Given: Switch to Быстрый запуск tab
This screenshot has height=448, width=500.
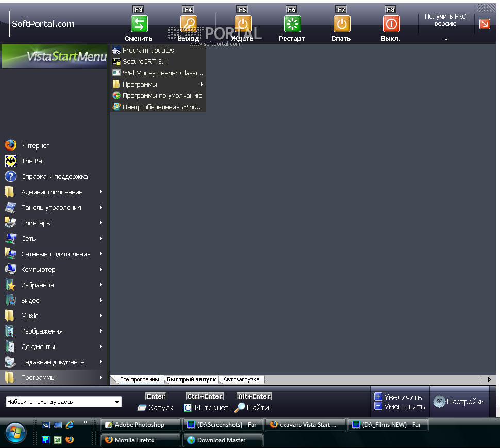Looking at the screenshot, I should pos(191,379).
